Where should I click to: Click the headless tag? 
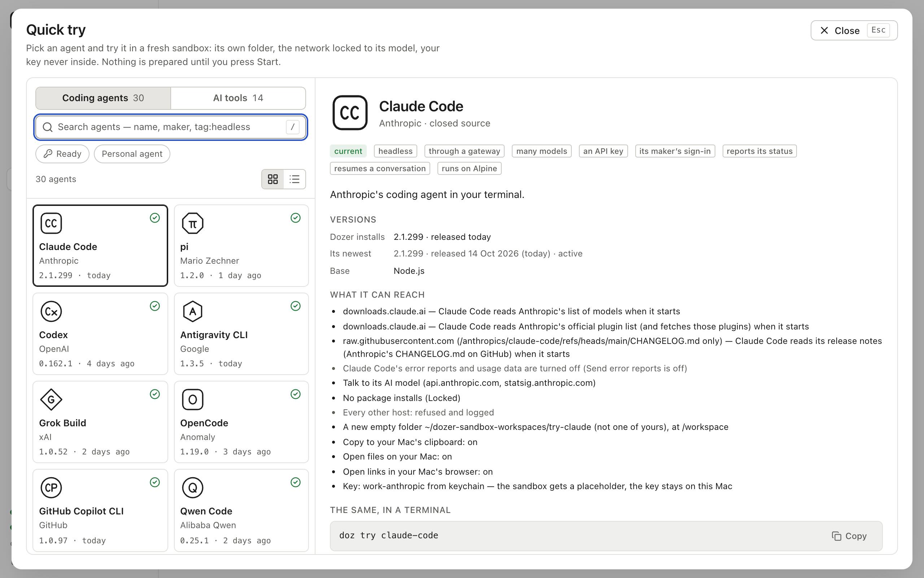[395, 151]
